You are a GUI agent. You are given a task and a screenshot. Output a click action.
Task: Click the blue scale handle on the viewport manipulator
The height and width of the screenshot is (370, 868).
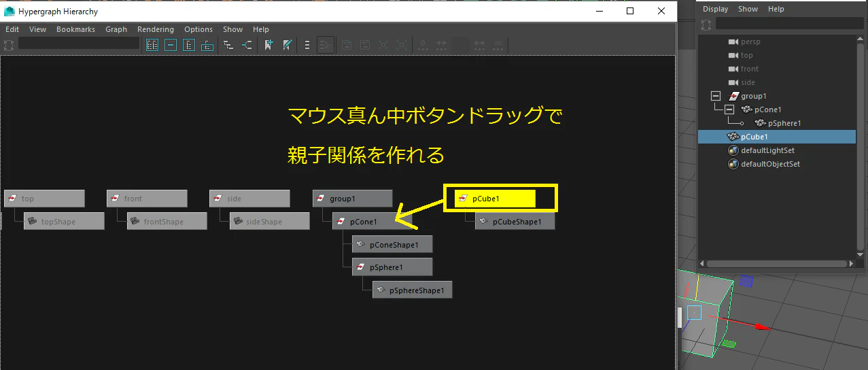[x=746, y=280]
